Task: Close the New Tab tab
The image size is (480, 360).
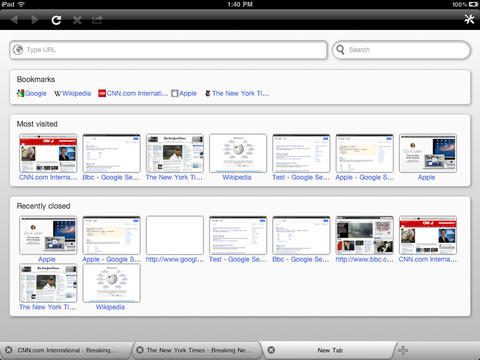Action: [x=271, y=350]
